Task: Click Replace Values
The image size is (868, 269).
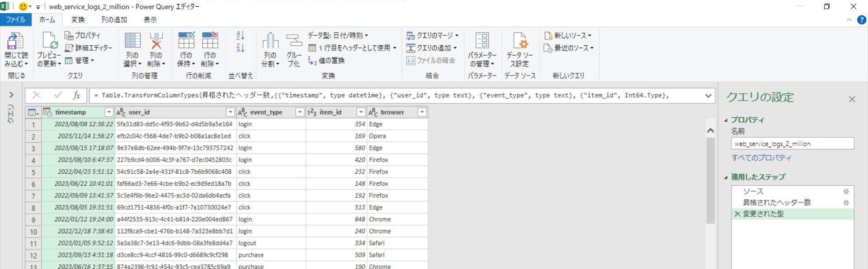Action: 326,60
